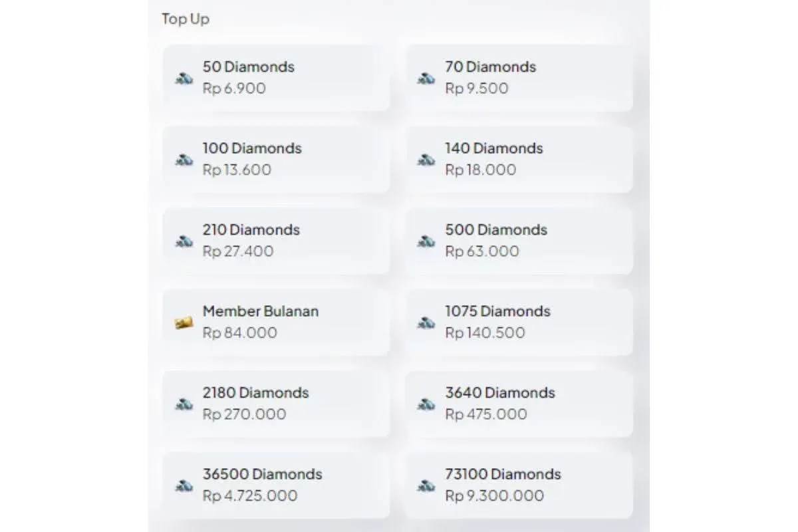Purchase the Member Bulanan subscription
The image size is (798, 532).
[x=276, y=321]
